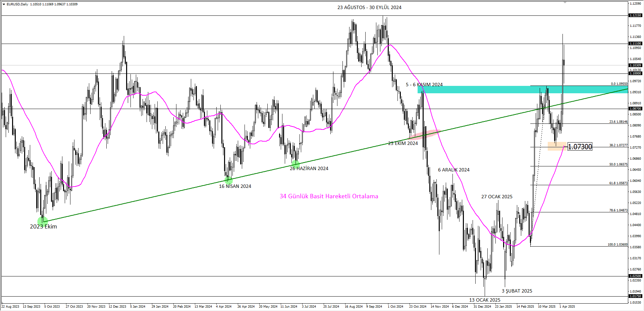The height and width of the screenshot is (311, 644).
Task: Click the '22 Aug 2023' date on time axis
Action: [10, 307]
